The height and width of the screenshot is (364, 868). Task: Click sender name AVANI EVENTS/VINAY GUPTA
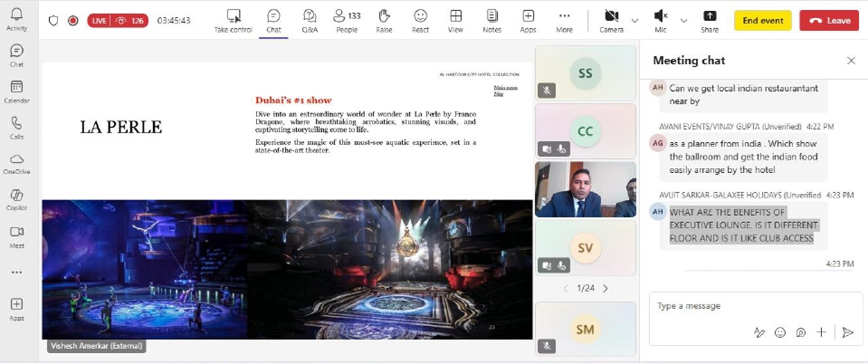coord(730,127)
